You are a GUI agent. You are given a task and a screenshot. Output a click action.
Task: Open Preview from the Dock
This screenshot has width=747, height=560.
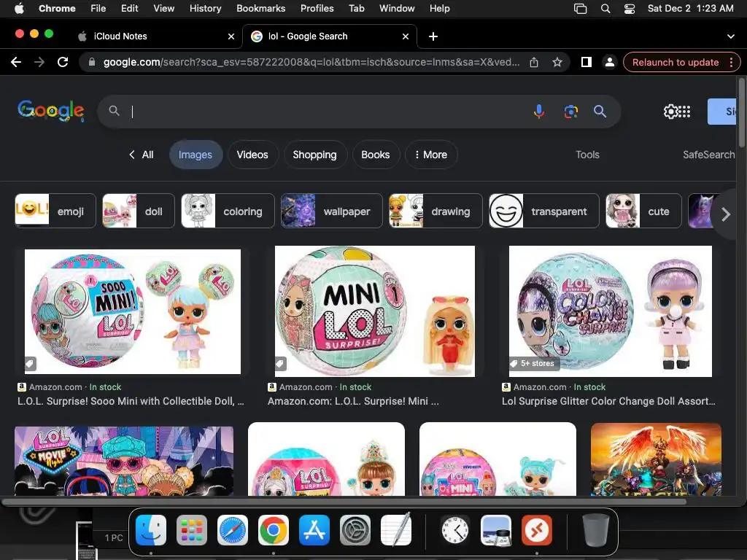click(x=496, y=530)
